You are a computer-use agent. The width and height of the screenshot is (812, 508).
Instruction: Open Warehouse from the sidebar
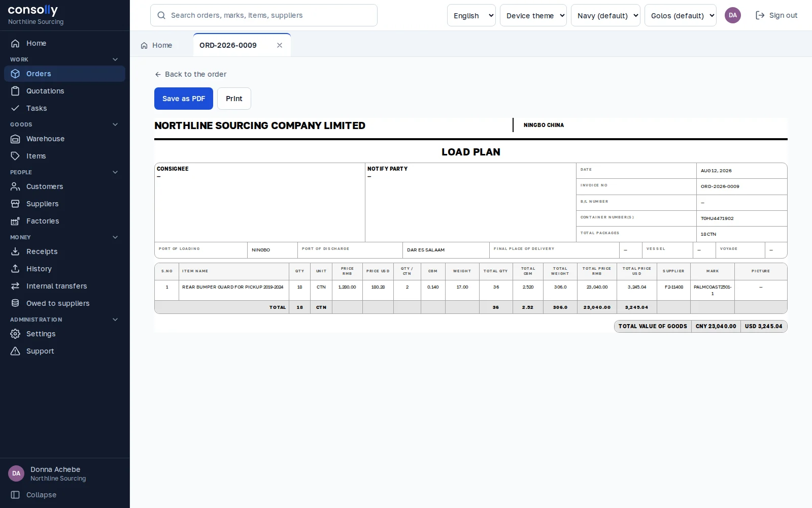pyautogui.click(x=64, y=139)
